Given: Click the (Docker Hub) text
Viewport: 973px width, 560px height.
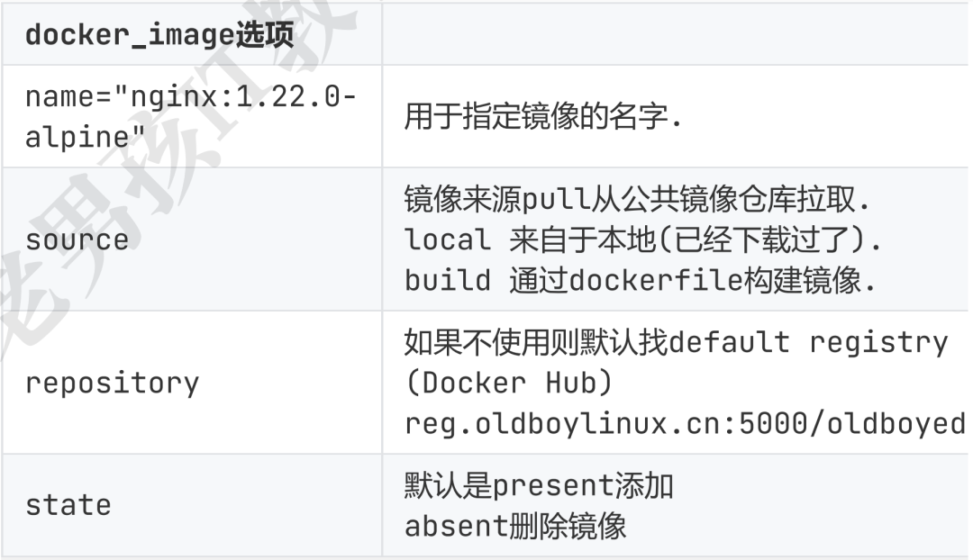Looking at the screenshot, I should click(508, 383).
